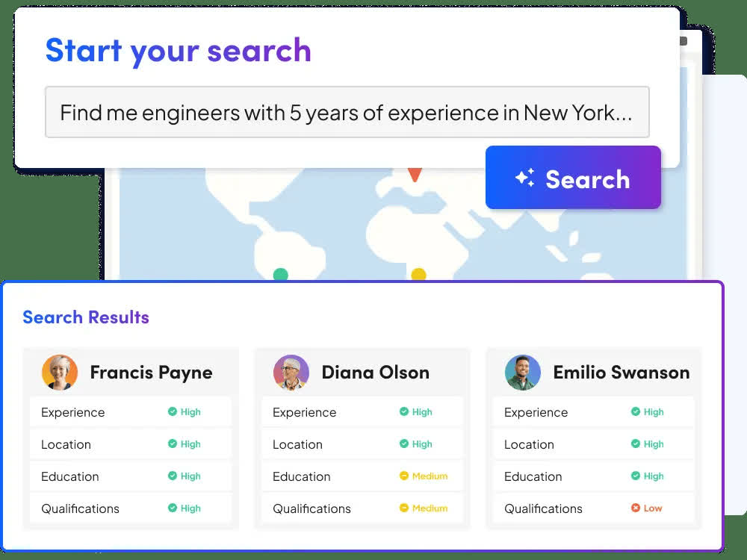Open Diana Olson's profile photo

(x=291, y=373)
